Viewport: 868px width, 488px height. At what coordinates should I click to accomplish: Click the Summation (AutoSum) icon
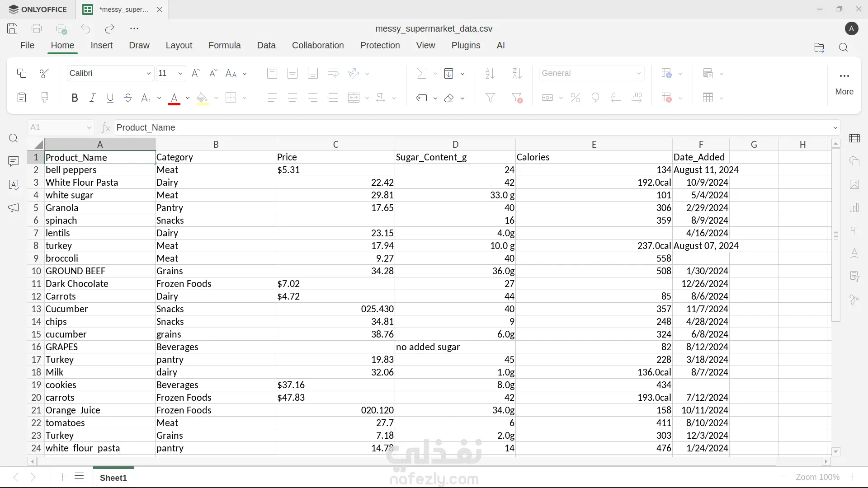pyautogui.click(x=421, y=73)
